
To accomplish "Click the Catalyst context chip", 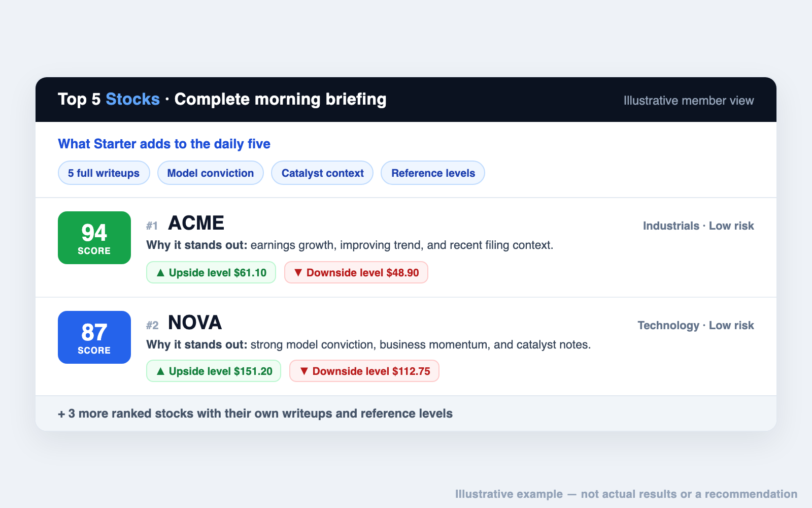I will (x=322, y=173).
